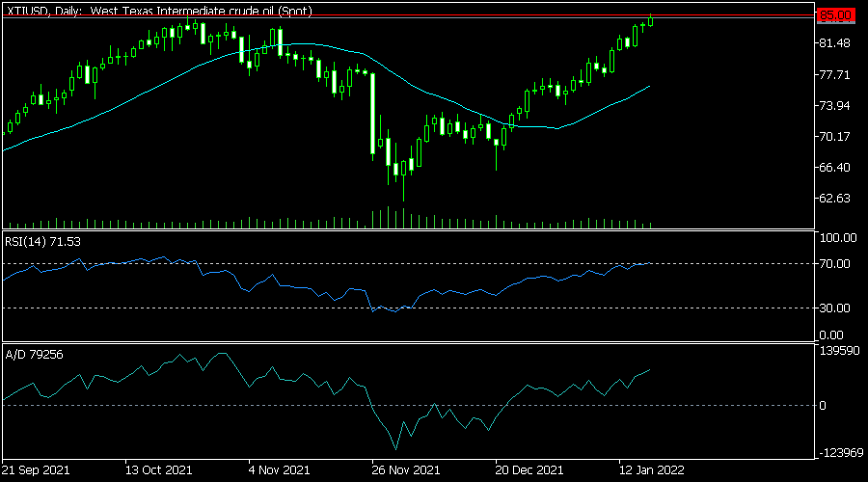Click the 4 Nov 2021 date label
This screenshot has height=482, width=868.
[279, 470]
